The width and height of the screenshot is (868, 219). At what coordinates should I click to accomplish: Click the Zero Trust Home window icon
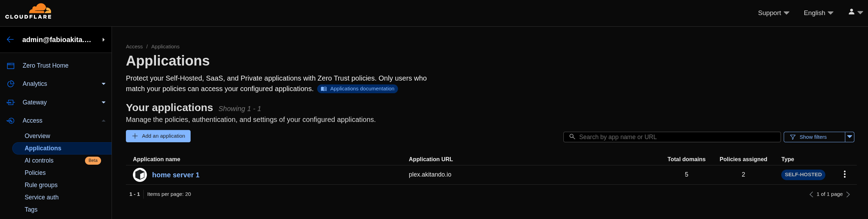[x=11, y=66]
